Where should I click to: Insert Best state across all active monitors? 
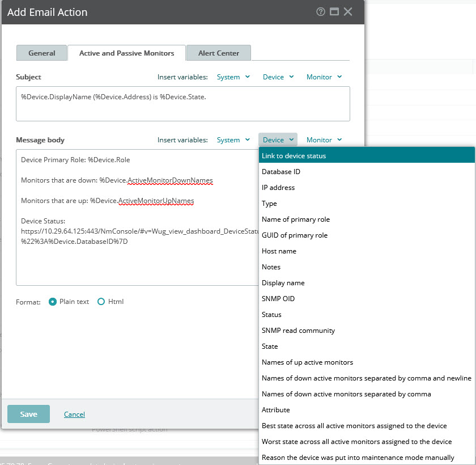click(x=367, y=426)
